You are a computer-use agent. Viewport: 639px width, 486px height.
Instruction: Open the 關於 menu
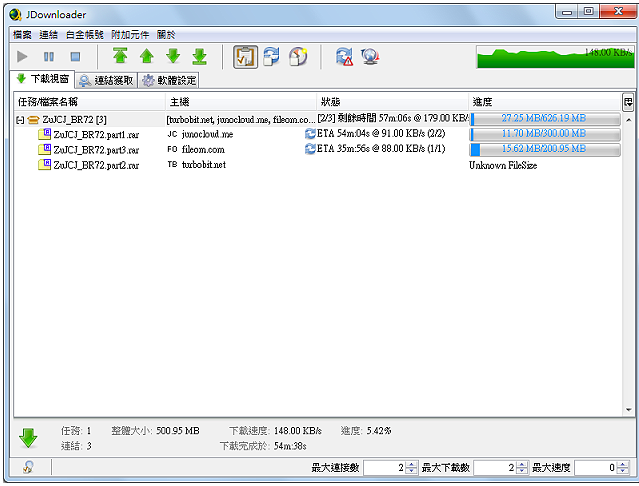[x=166, y=35]
